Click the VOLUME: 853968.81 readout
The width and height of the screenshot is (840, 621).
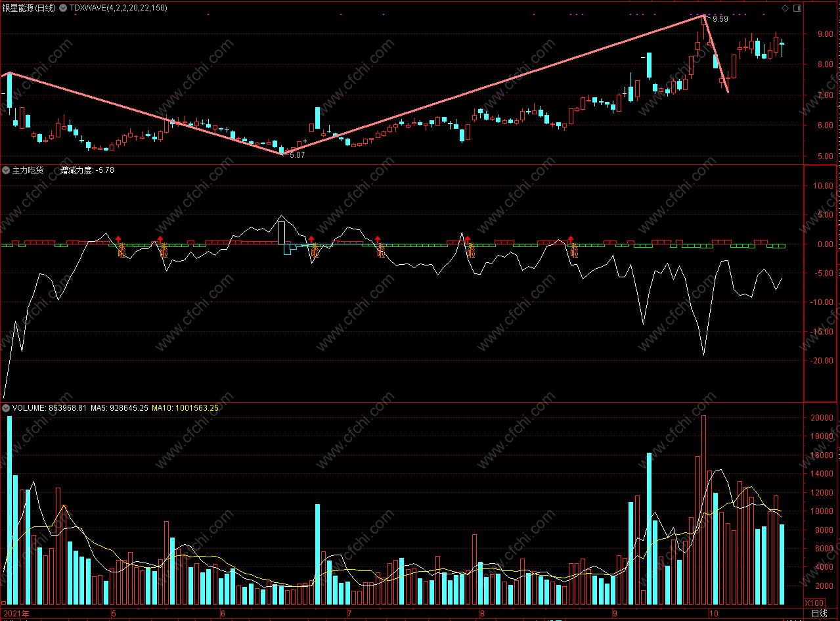click(x=49, y=408)
